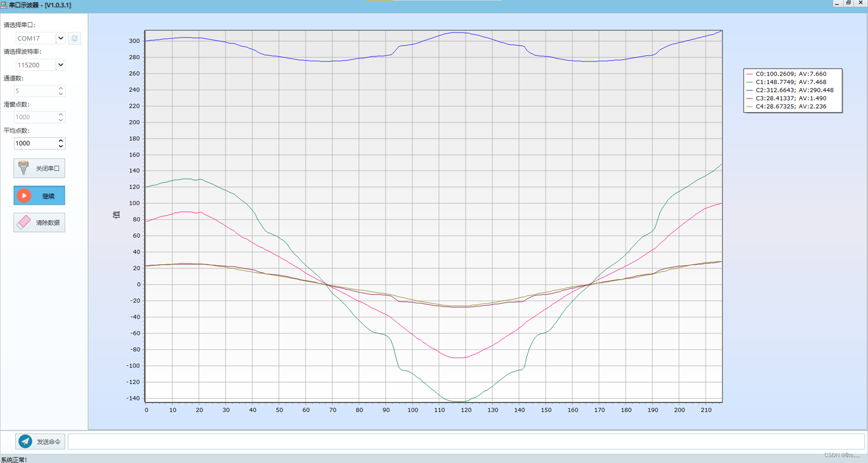
Task: Click the y-axis label 值
Action: [x=116, y=215]
